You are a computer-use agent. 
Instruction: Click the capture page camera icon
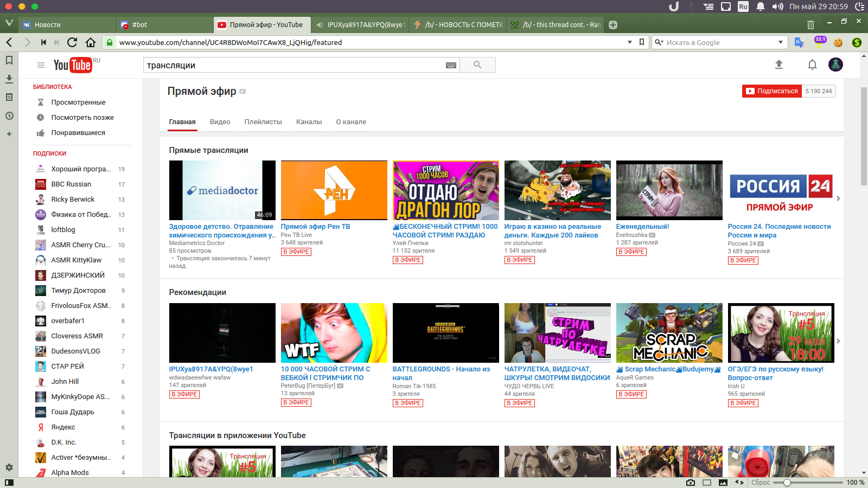coord(691,482)
